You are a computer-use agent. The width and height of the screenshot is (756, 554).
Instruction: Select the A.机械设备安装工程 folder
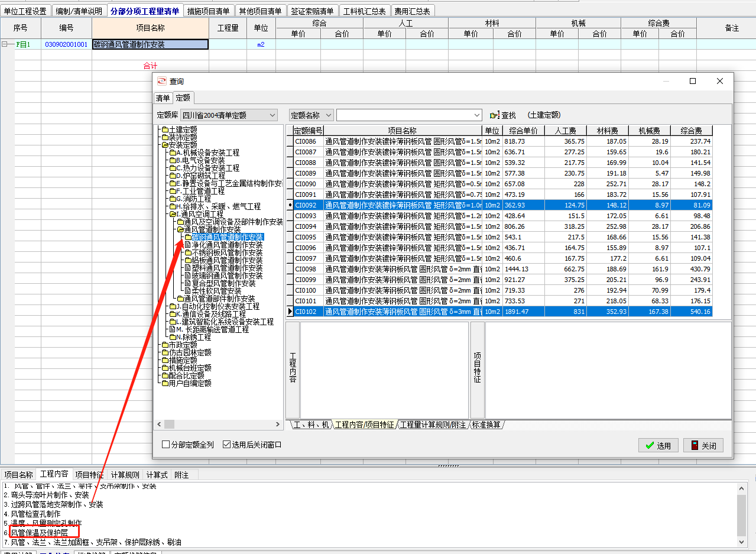tap(207, 153)
